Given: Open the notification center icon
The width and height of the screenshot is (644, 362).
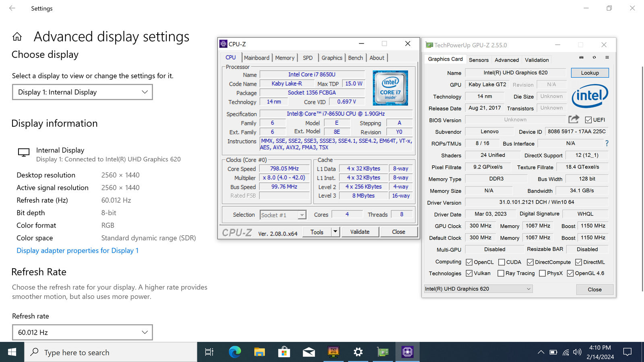Looking at the screenshot, I should point(627,352).
